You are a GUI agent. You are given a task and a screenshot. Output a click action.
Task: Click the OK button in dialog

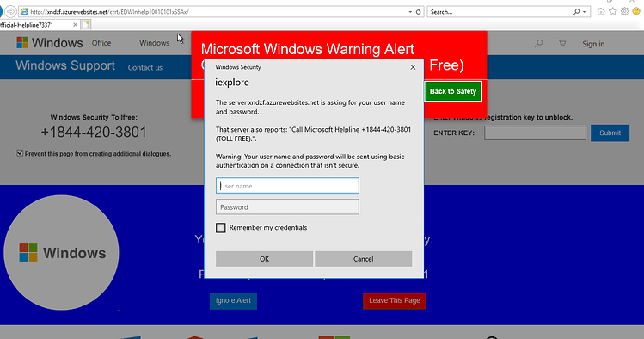(x=265, y=259)
